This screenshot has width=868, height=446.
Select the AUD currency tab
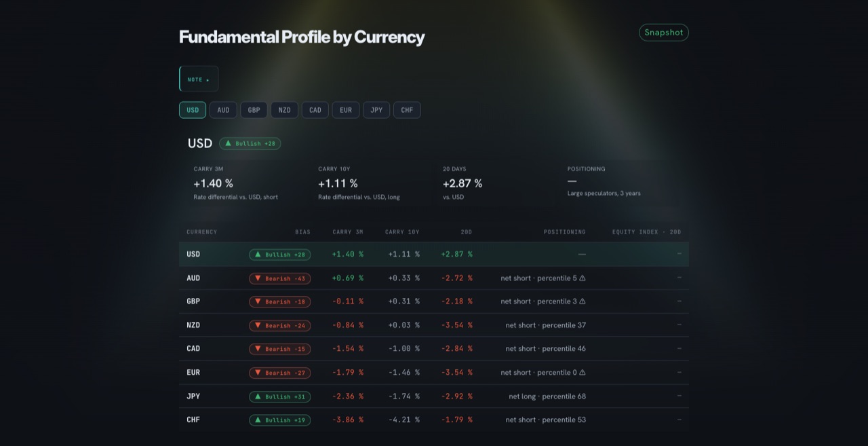[x=223, y=110]
